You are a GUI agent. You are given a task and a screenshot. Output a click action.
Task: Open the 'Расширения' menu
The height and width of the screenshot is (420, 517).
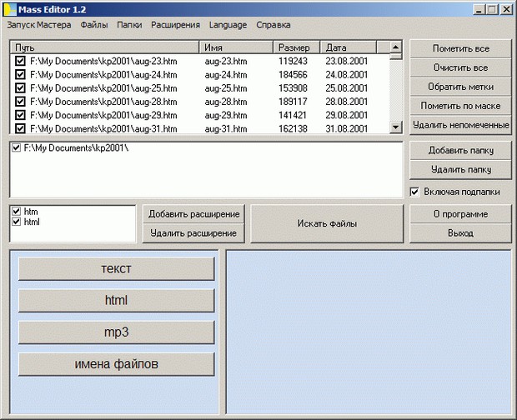[x=175, y=25]
